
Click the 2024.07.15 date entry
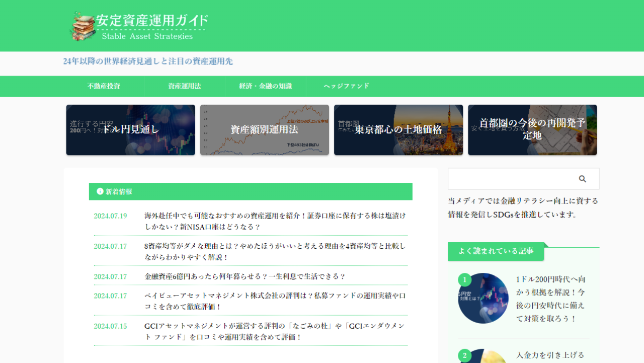click(110, 326)
